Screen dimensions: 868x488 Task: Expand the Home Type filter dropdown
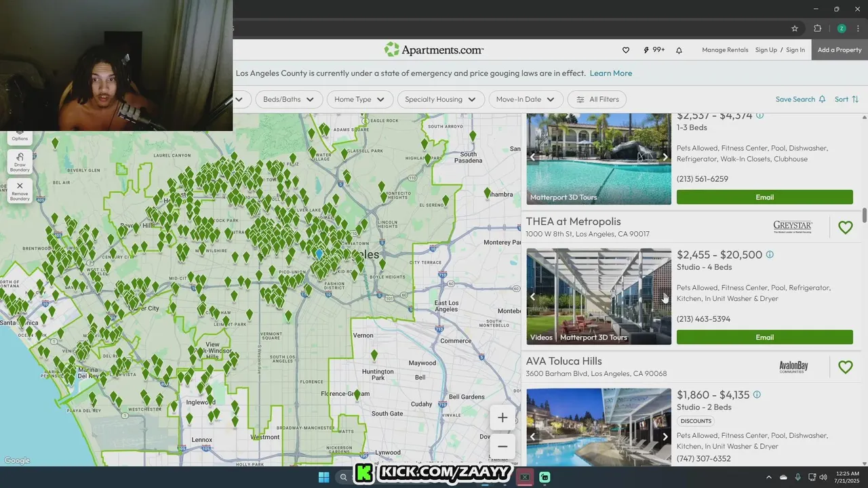pos(359,99)
